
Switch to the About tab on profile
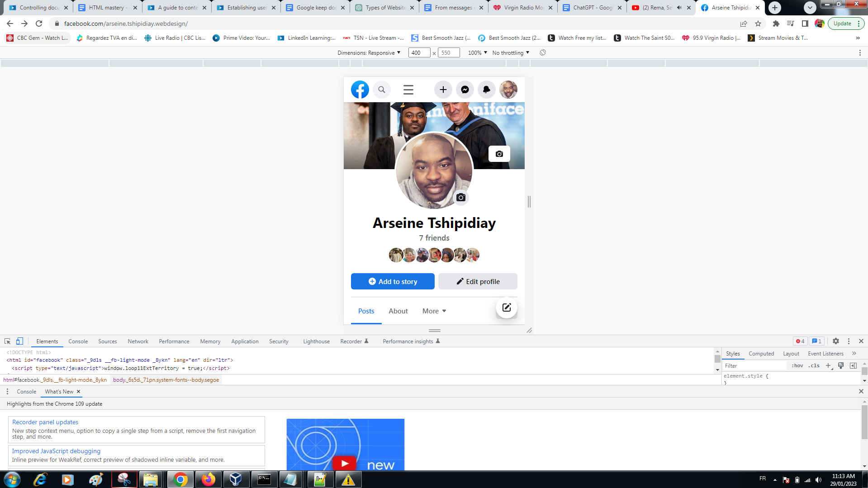(x=398, y=311)
